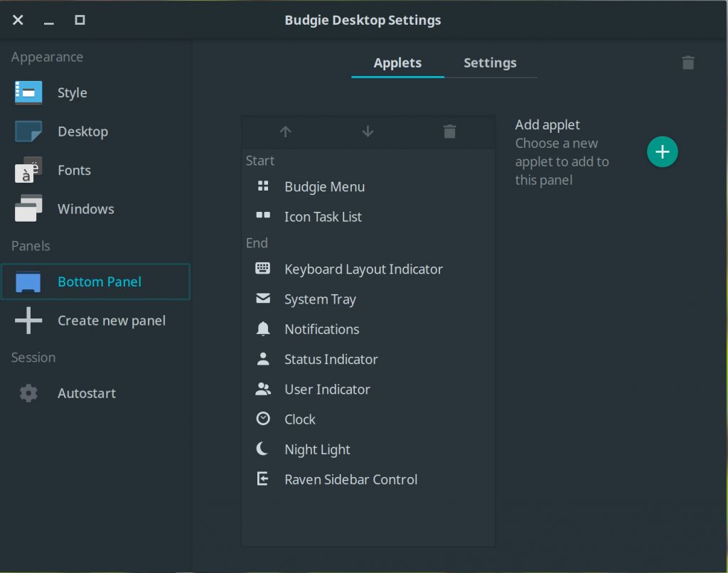Switch to the Settings tab
Viewport: 728px width, 573px height.
(x=491, y=63)
